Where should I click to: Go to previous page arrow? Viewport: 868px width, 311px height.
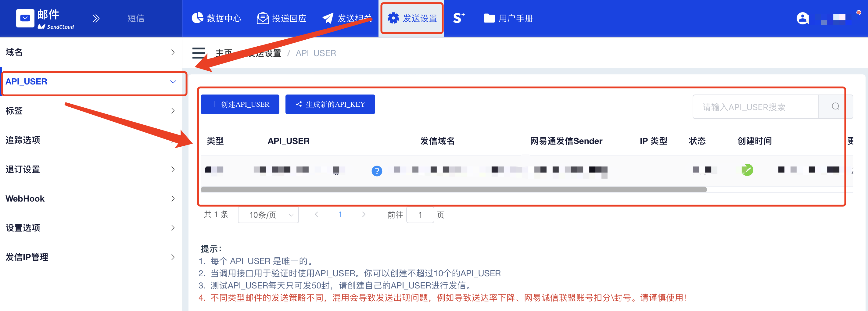(x=316, y=215)
